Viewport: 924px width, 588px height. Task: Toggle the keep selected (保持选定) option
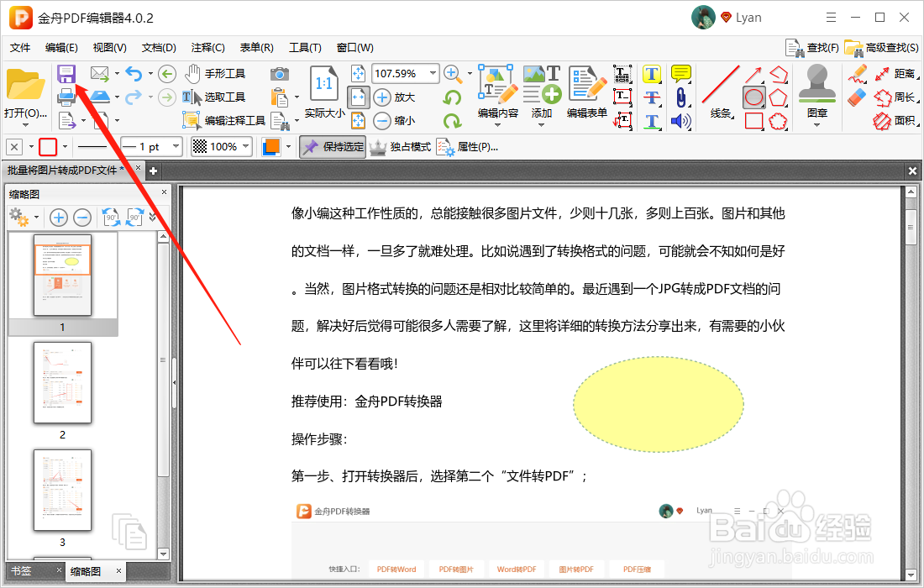point(333,147)
